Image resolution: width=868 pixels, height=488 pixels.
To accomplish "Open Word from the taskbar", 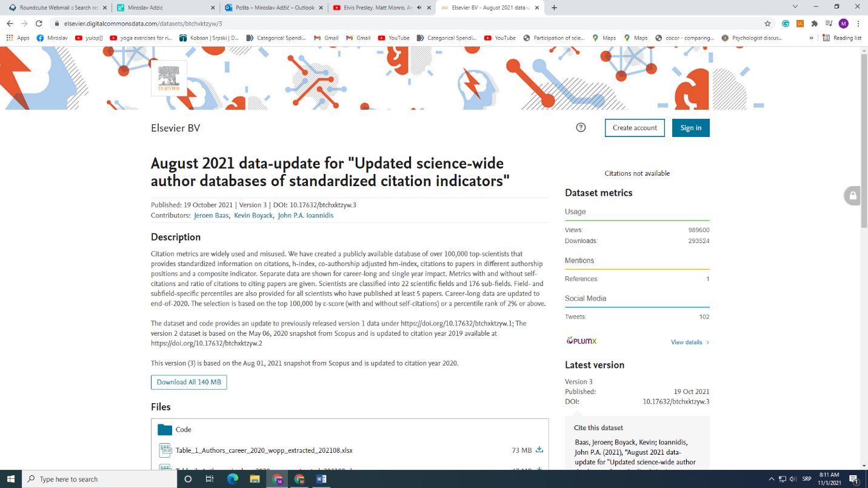I will coord(321,479).
